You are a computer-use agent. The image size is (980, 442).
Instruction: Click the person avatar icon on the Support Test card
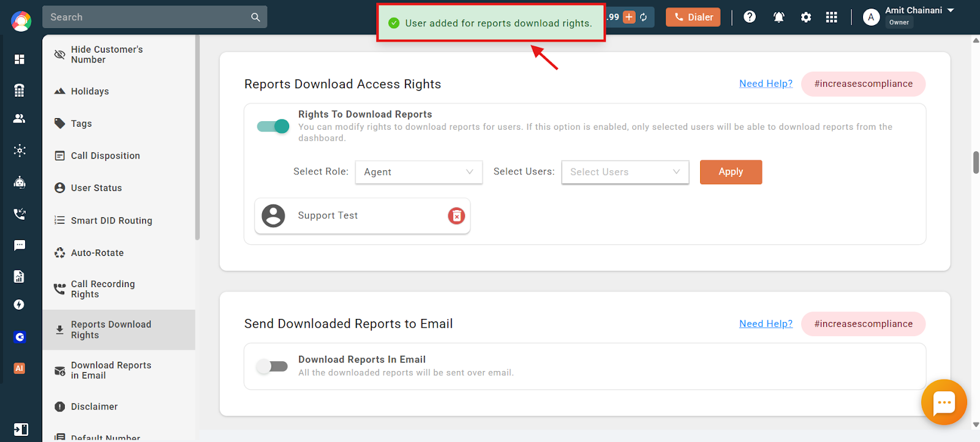click(273, 215)
